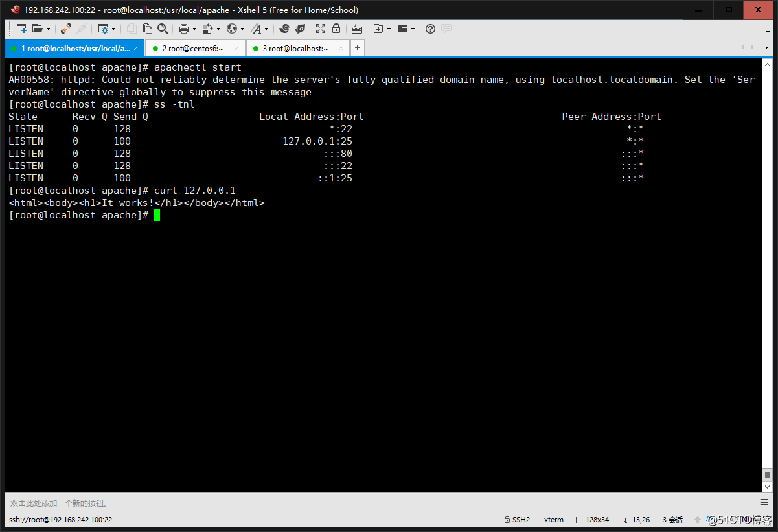Click ssh://root@192.168.242.100:22 in status bar

click(x=61, y=520)
